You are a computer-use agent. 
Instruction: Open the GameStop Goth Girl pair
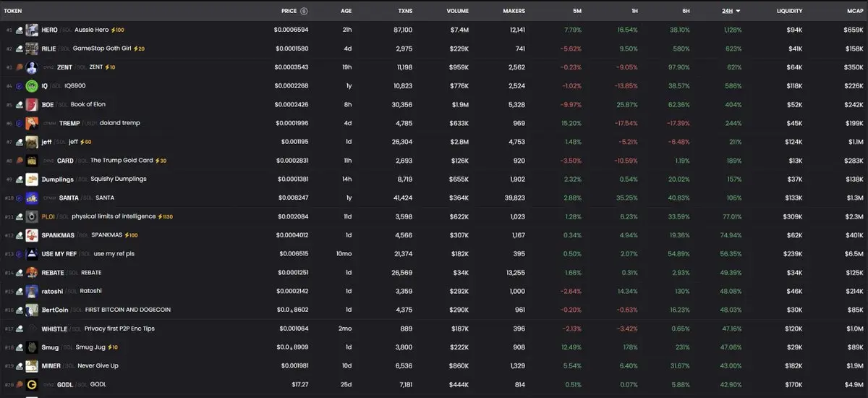(101, 48)
